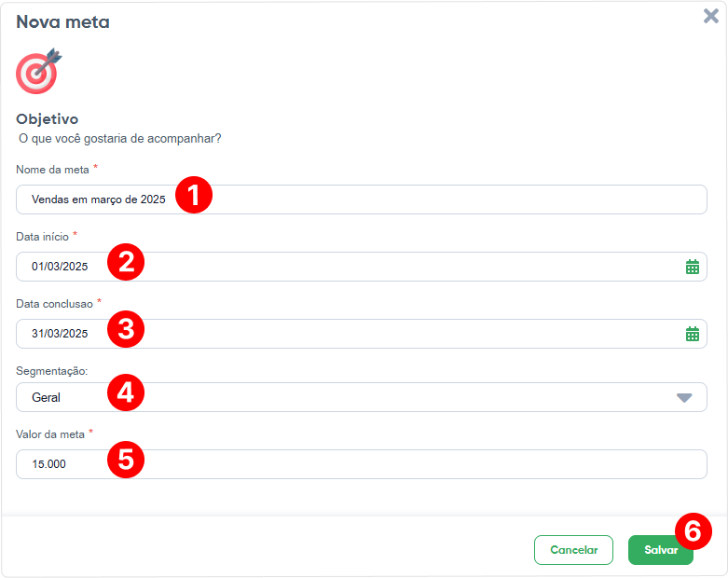This screenshot has width=728, height=578.
Task: Click the target with arrow goal icon
Action: (x=38, y=71)
